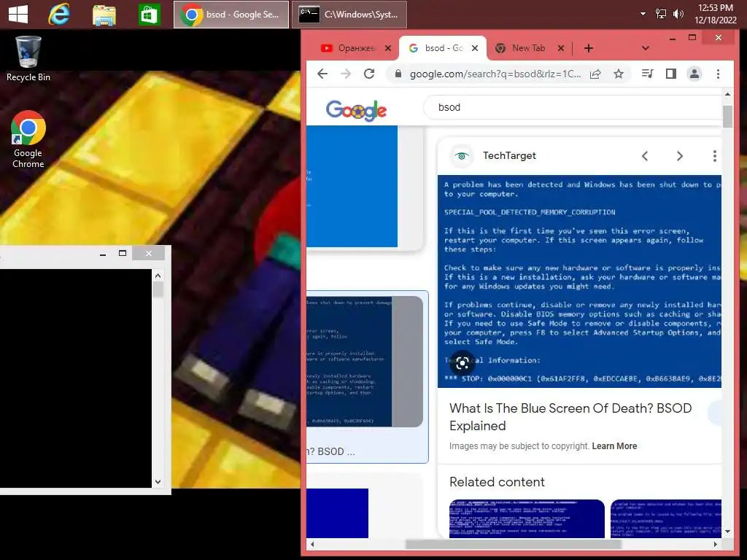Image resolution: width=747 pixels, height=560 pixels.
Task: Click console window scrollbar up arrow
Action: click(158, 275)
